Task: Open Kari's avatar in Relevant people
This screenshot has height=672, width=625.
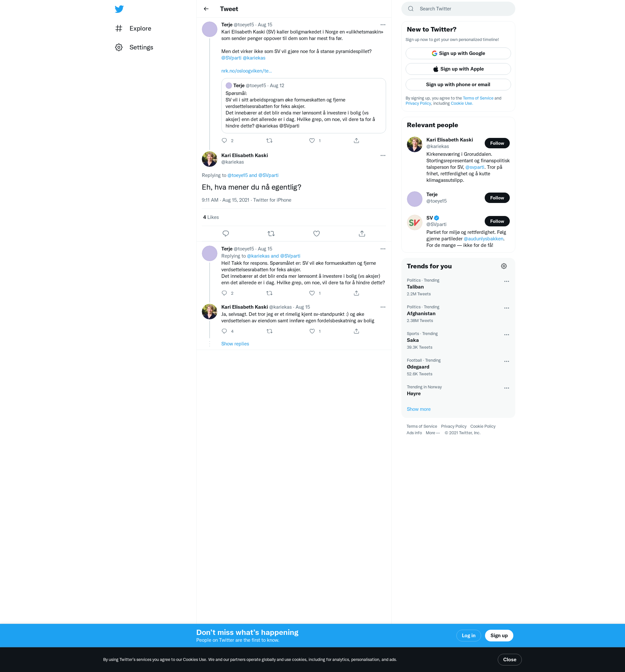Action: 414,145
